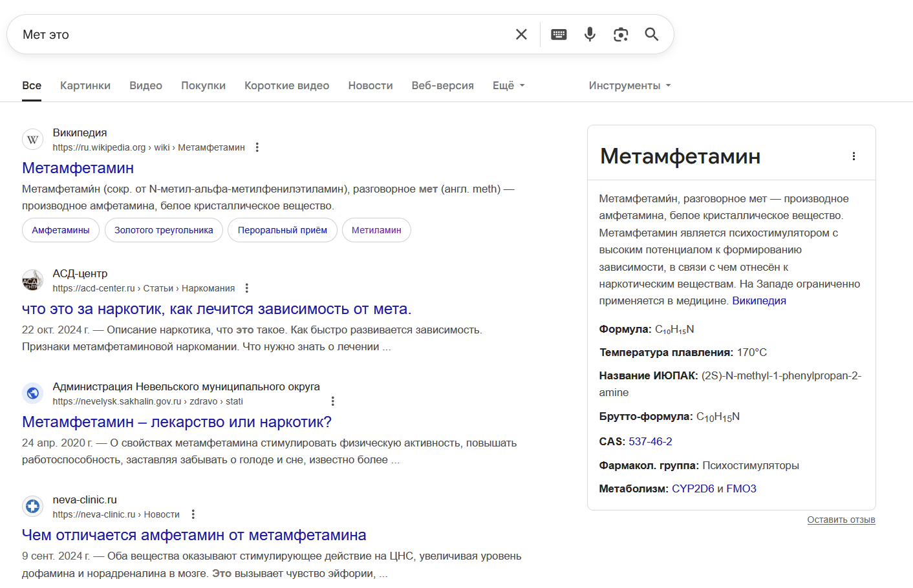The width and height of the screenshot is (913, 588).
Task: Open the CAS number 537-46-2 link
Action: [650, 441]
